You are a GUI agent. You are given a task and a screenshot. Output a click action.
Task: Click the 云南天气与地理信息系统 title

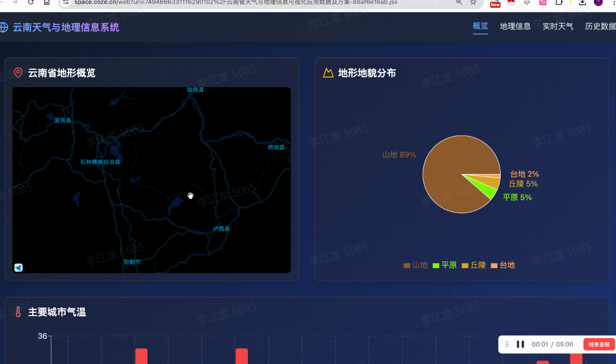66,27
